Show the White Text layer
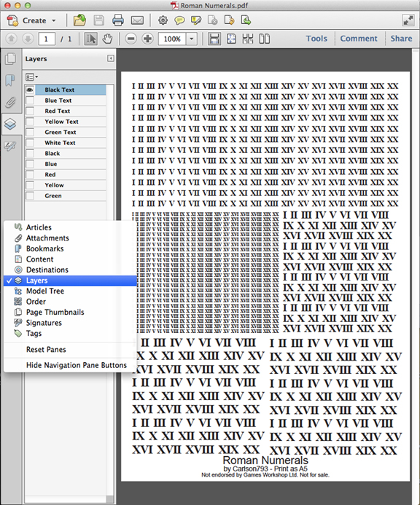 (x=30, y=143)
